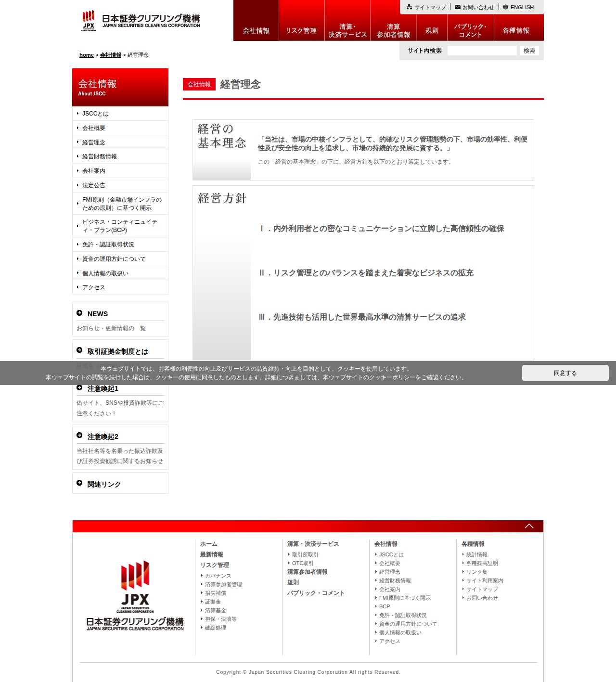The width and height of the screenshot is (616, 682).
Task: Click the arrow icon beside 注意喚起2
Action: (x=79, y=436)
